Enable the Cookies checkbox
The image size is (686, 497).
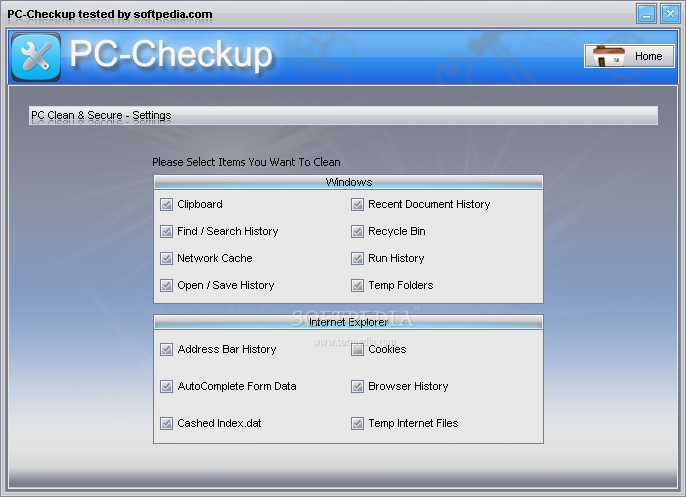(357, 350)
